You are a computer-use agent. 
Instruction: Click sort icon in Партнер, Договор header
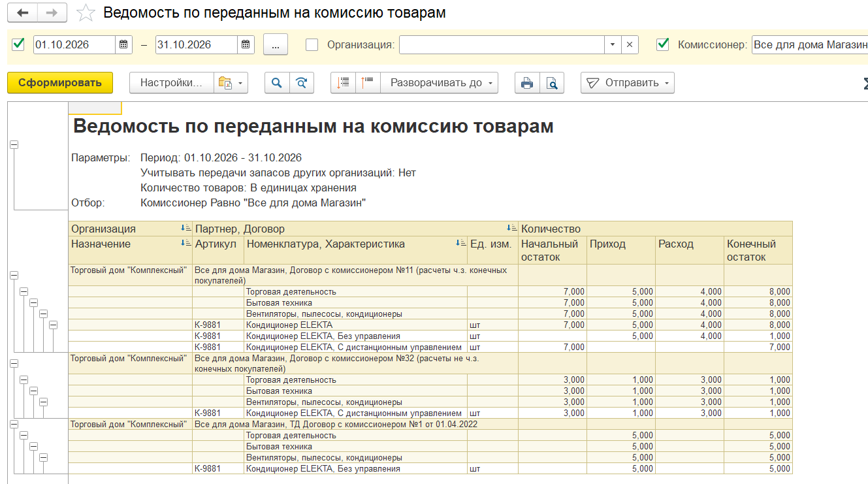click(x=511, y=229)
